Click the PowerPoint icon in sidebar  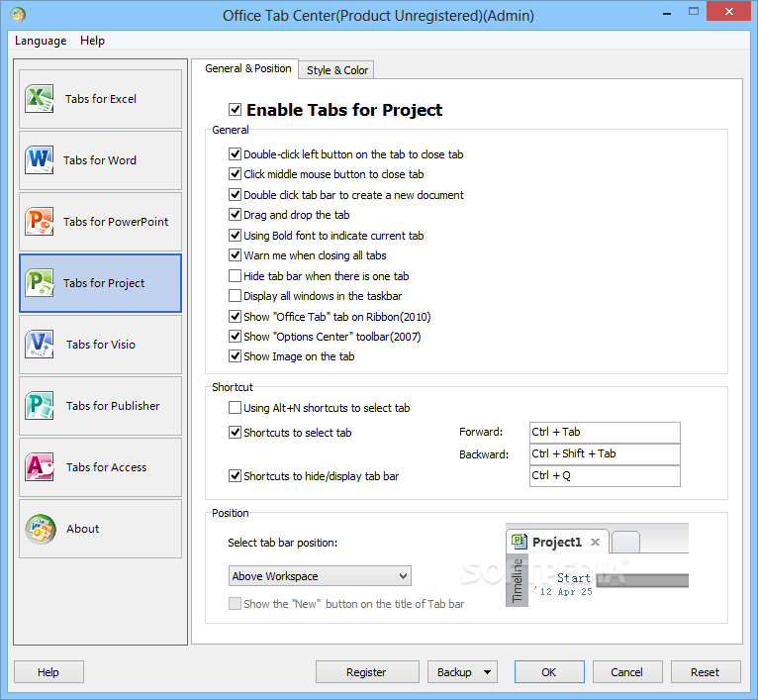(x=40, y=222)
